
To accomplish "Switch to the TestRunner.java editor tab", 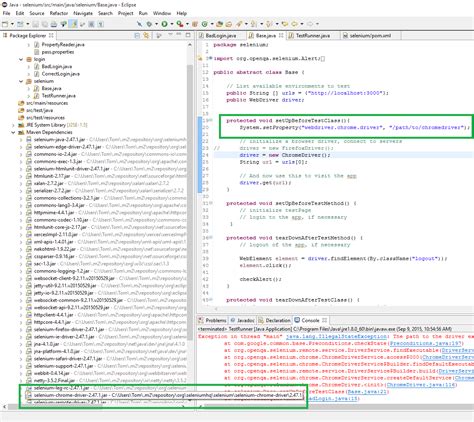I will (x=313, y=36).
